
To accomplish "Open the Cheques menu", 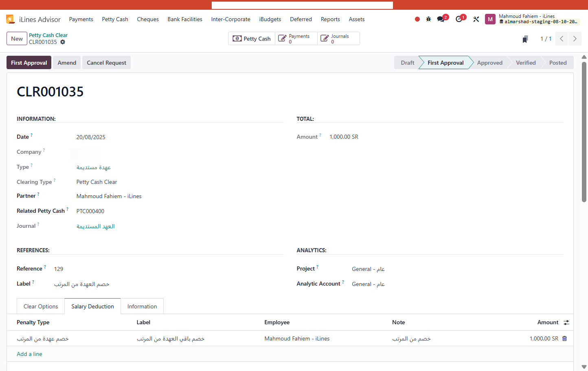I will [148, 19].
